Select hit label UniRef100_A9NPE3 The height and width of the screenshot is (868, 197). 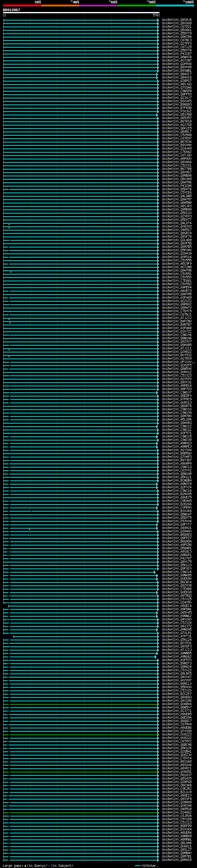point(176,447)
